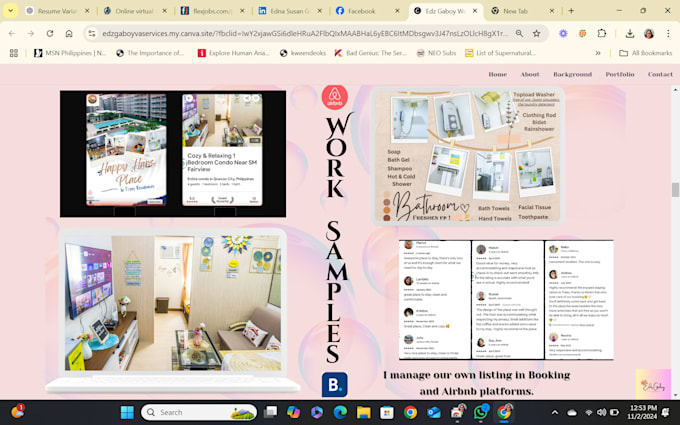680x425 pixels.
Task: Switch to the Online virtual tab
Action: (x=134, y=11)
